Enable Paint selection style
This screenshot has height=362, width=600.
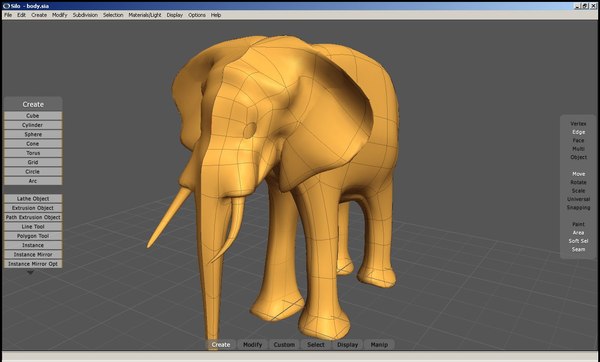point(578,224)
